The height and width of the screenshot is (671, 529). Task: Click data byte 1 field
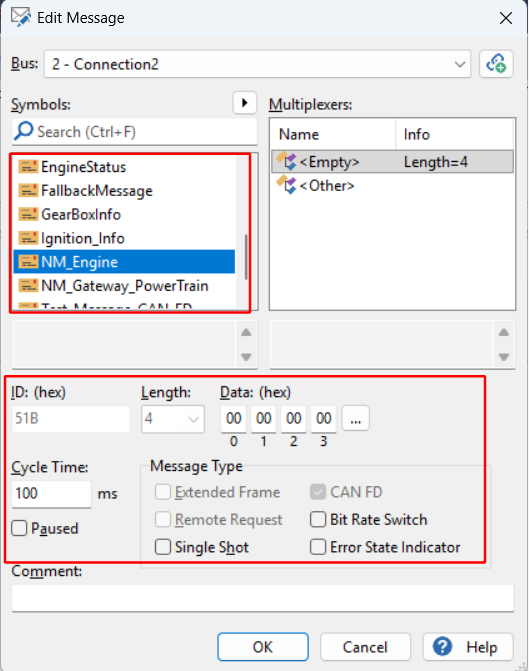click(264, 418)
